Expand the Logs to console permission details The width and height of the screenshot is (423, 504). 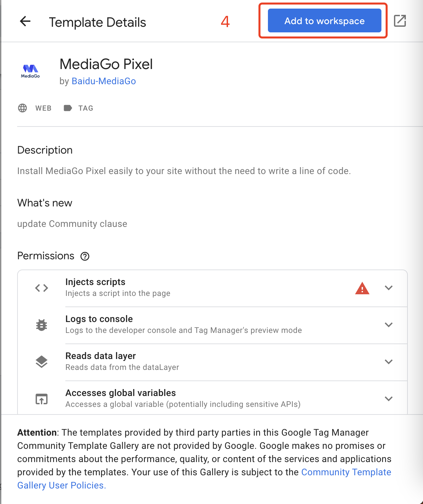(389, 325)
